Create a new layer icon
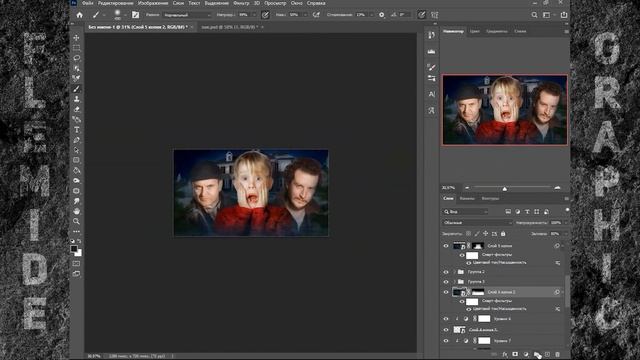Image resolution: width=640 pixels, height=360 pixels. point(547,354)
